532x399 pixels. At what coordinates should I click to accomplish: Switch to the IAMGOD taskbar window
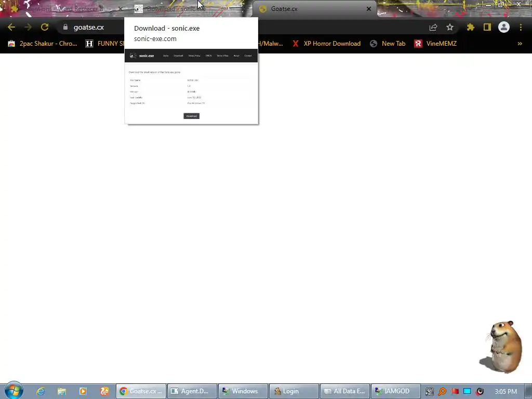[395, 391]
